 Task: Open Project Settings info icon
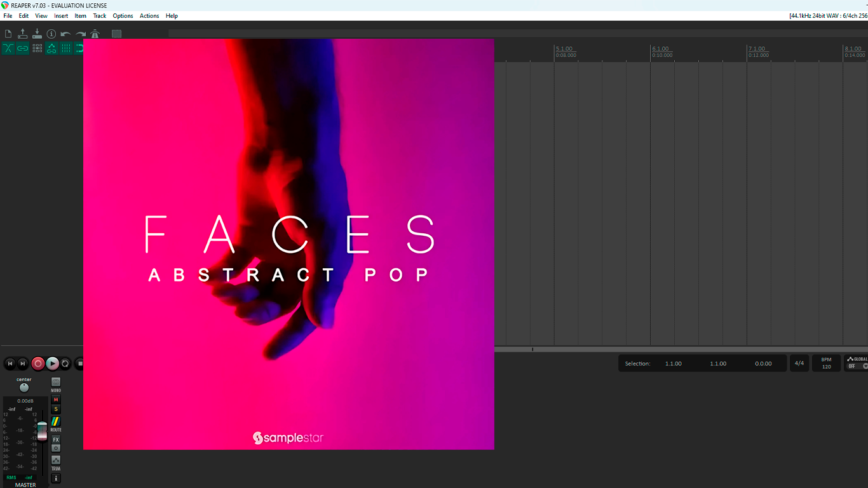pyautogui.click(x=51, y=34)
